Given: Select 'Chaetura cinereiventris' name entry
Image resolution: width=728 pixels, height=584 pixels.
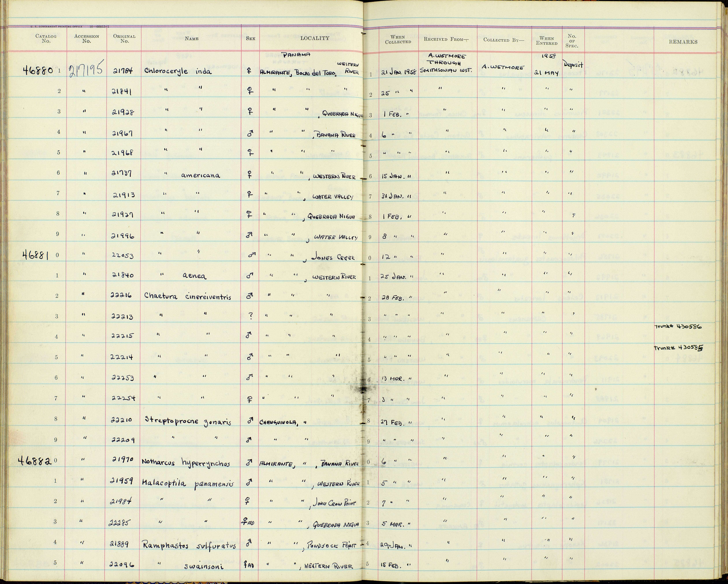Looking at the screenshot, I should [188, 296].
